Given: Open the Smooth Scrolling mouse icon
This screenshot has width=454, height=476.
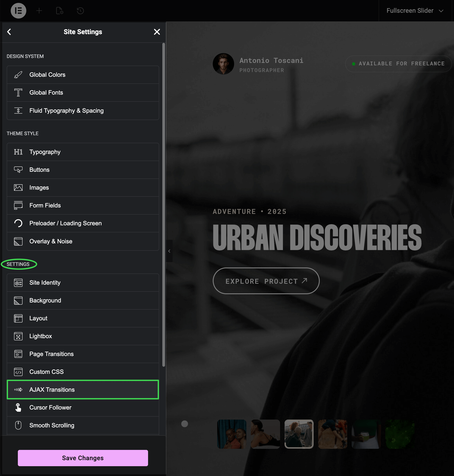Looking at the screenshot, I should point(18,425).
